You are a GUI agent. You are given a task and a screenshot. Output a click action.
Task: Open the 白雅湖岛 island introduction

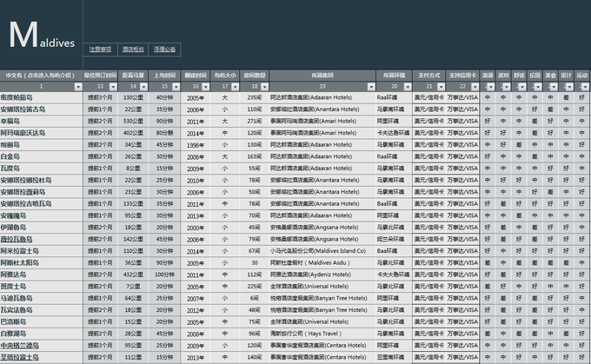click(13, 334)
